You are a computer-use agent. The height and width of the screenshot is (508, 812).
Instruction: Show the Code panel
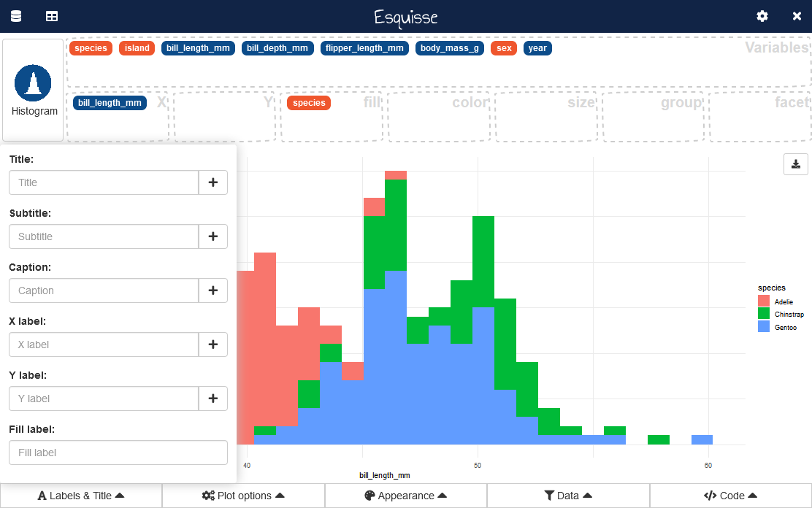pos(730,496)
